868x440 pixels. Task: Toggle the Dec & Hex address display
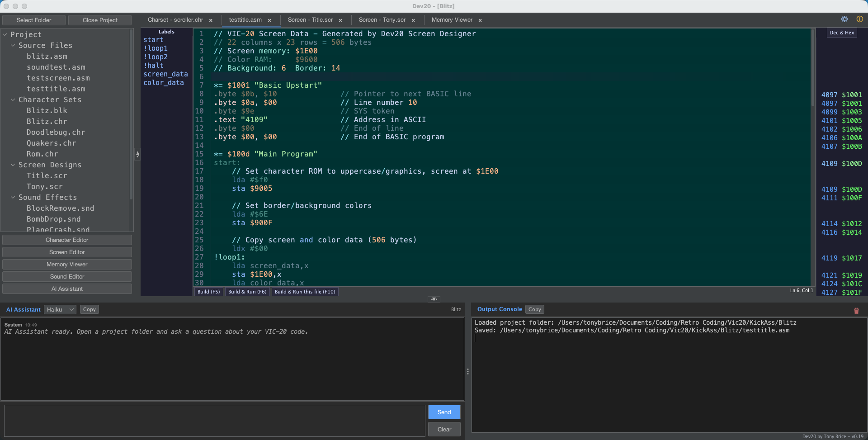click(x=841, y=33)
